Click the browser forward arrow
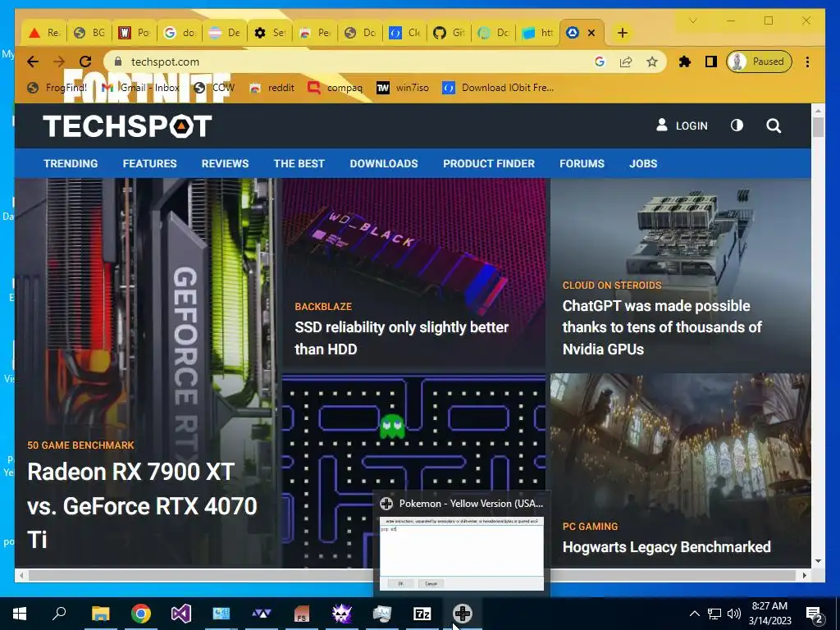This screenshot has width=840, height=630. click(x=59, y=62)
